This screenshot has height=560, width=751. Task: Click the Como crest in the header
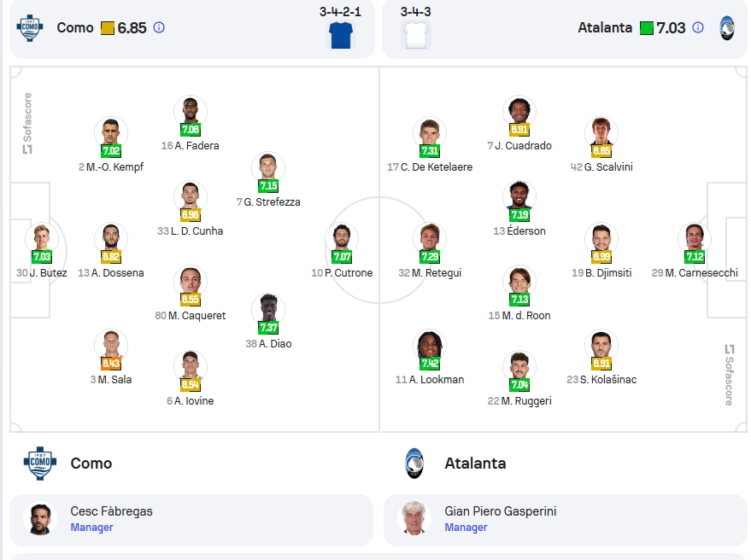click(x=30, y=28)
